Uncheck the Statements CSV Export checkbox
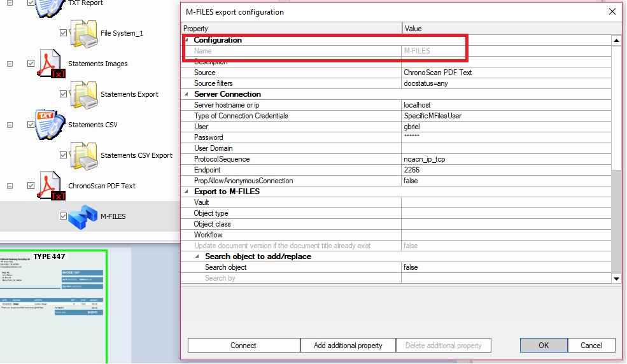The image size is (627, 364). tap(63, 155)
